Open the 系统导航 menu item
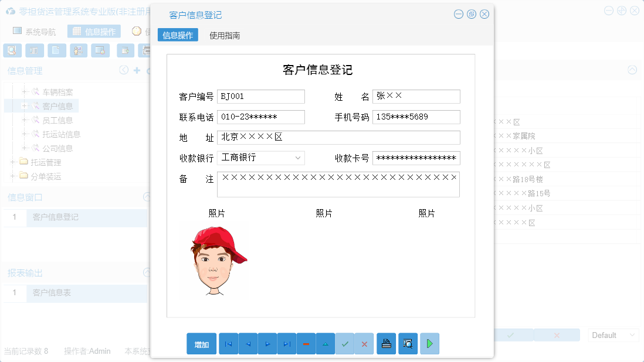 [39, 30]
